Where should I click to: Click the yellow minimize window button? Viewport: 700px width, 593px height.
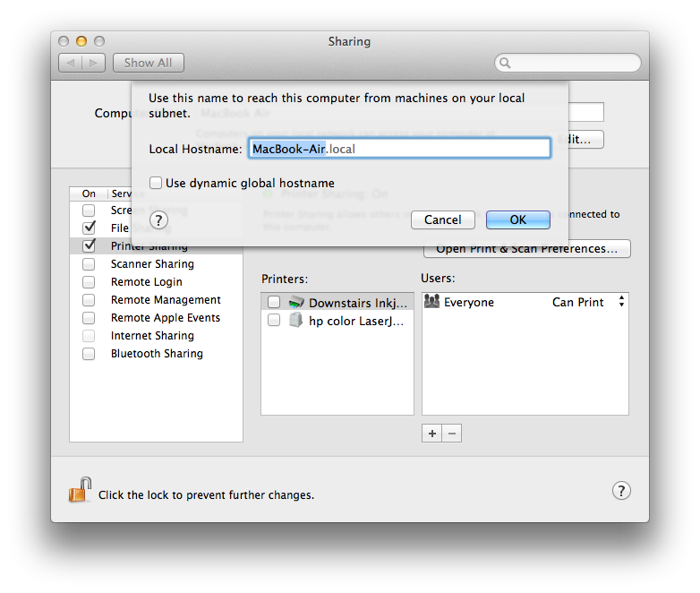click(81, 41)
